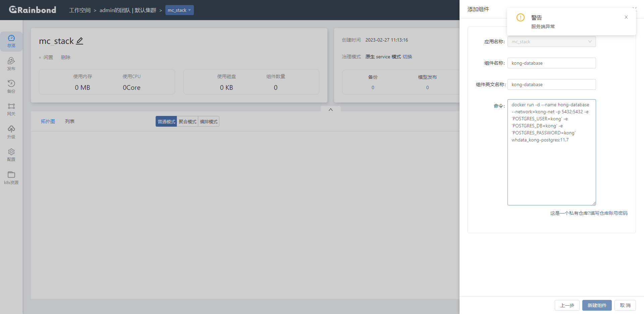Open the 填写仓库账号密码 private repo link
Screen dimensions: 644x314
coord(609,213)
